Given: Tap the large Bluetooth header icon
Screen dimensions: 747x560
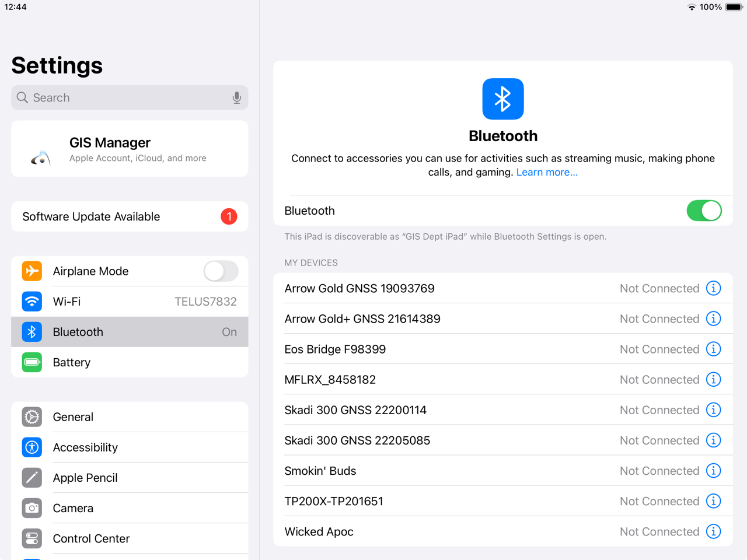Looking at the screenshot, I should 503,99.
